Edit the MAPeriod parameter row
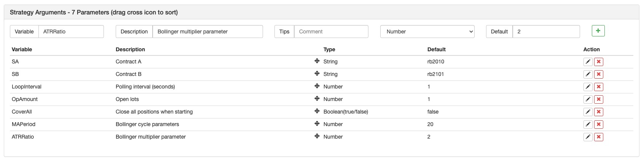This screenshot has width=644, height=161. click(588, 124)
